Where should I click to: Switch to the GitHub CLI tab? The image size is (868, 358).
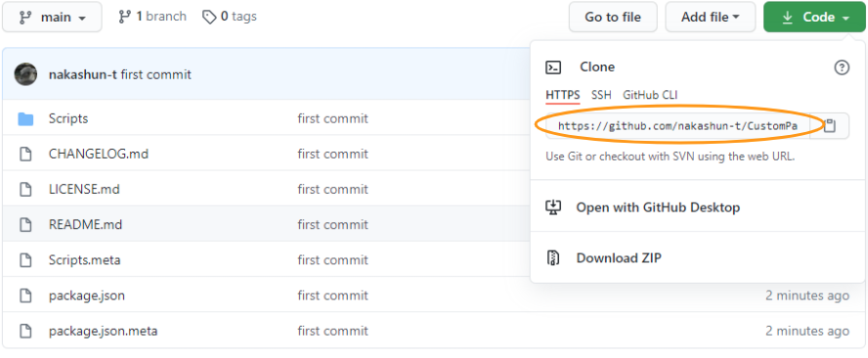650,95
